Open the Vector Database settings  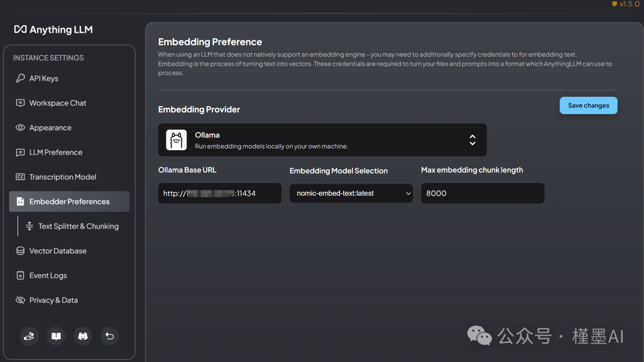click(69, 250)
